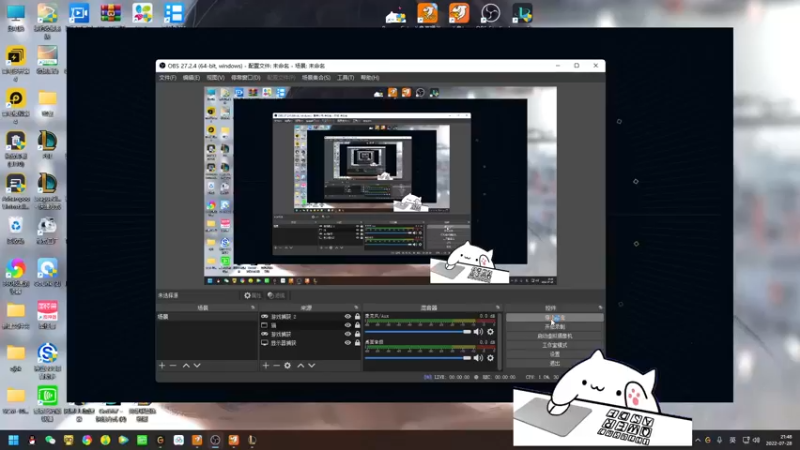Select the 场景 scene in Scenes list
This screenshot has width=800, height=450.
coord(207,317)
